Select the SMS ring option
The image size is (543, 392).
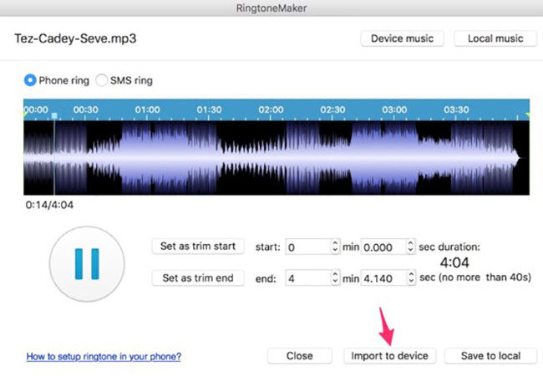pos(103,81)
